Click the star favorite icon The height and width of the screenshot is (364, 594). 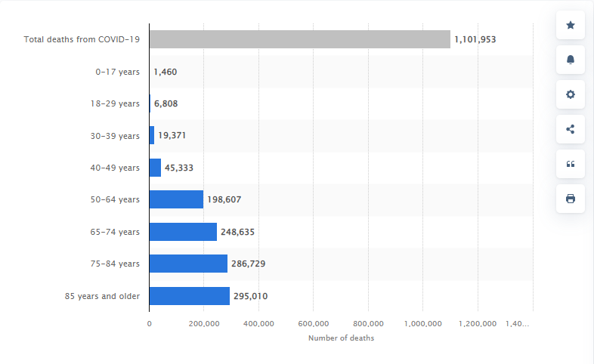[x=571, y=25]
